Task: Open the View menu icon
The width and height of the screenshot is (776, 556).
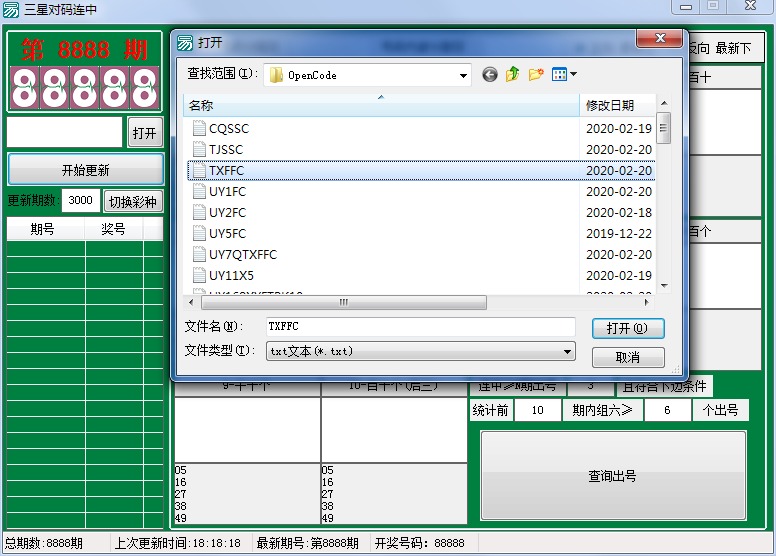Action: [559, 75]
